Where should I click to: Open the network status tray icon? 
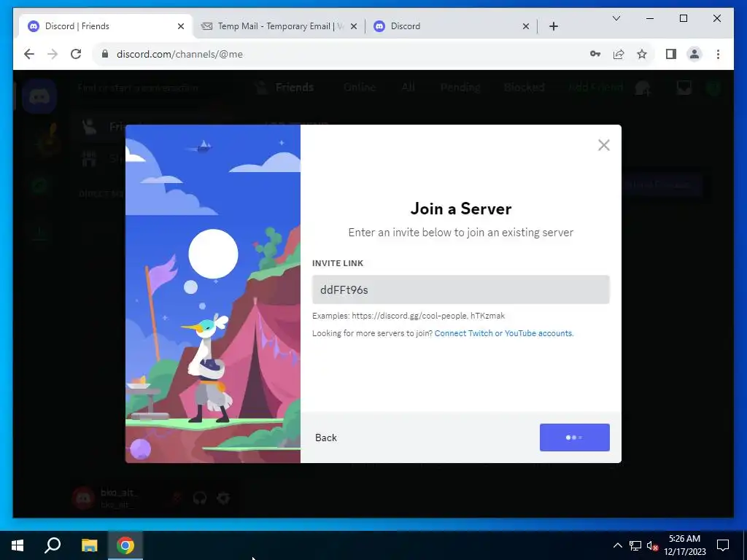(635, 545)
